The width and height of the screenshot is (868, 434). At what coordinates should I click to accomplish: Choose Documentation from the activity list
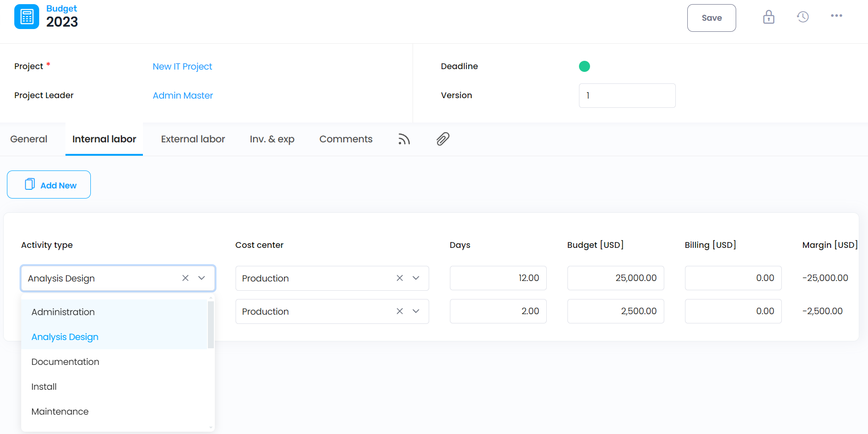[115, 362]
